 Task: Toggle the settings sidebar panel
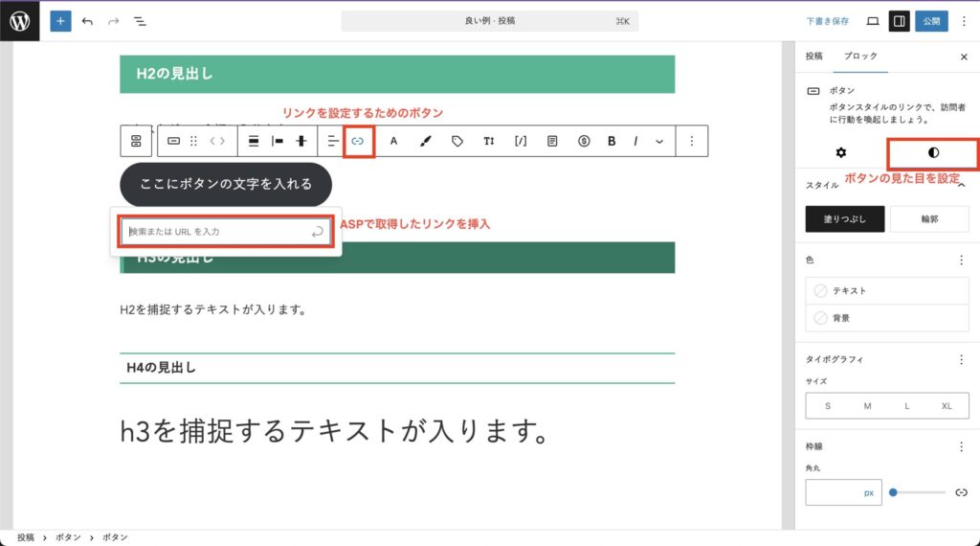point(899,21)
